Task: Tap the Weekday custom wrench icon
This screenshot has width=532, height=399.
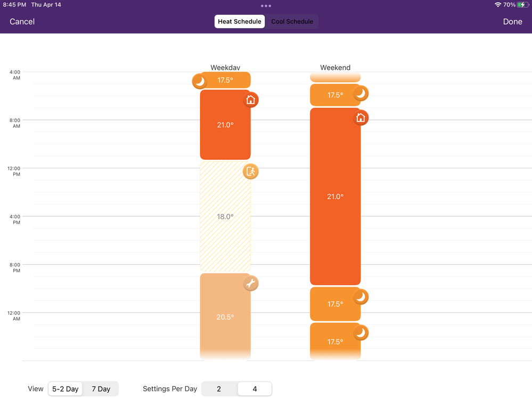Action: pos(251,283)
